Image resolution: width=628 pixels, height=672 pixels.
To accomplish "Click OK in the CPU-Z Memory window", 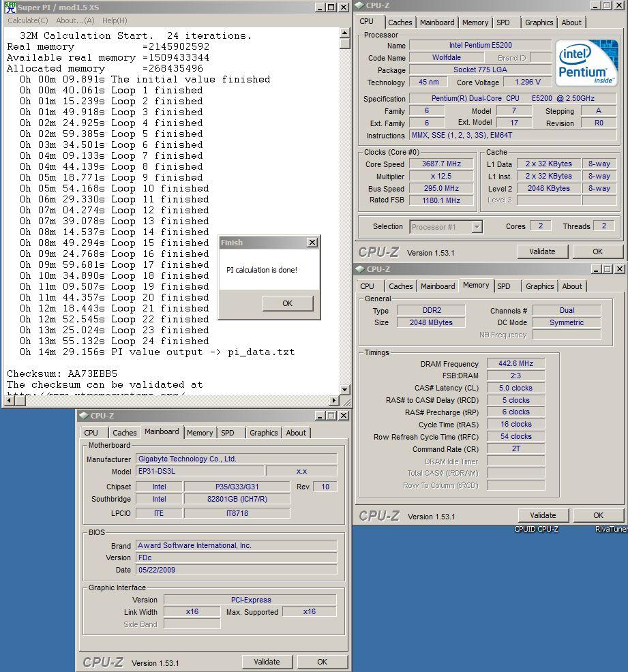I will point(599,515).
